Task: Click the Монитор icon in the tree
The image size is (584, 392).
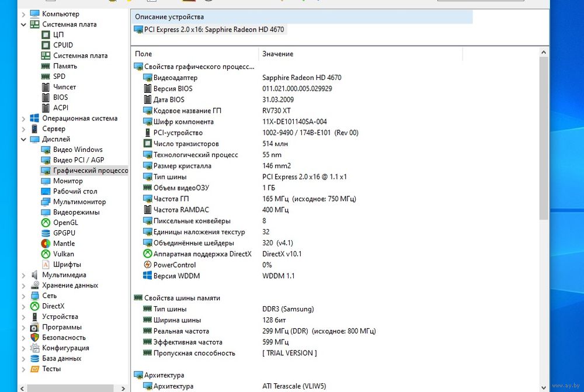Action: point(46,181)
